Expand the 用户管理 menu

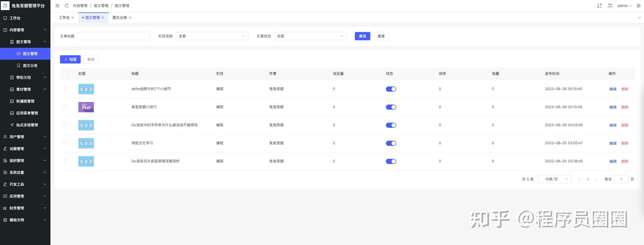[25, 137]
